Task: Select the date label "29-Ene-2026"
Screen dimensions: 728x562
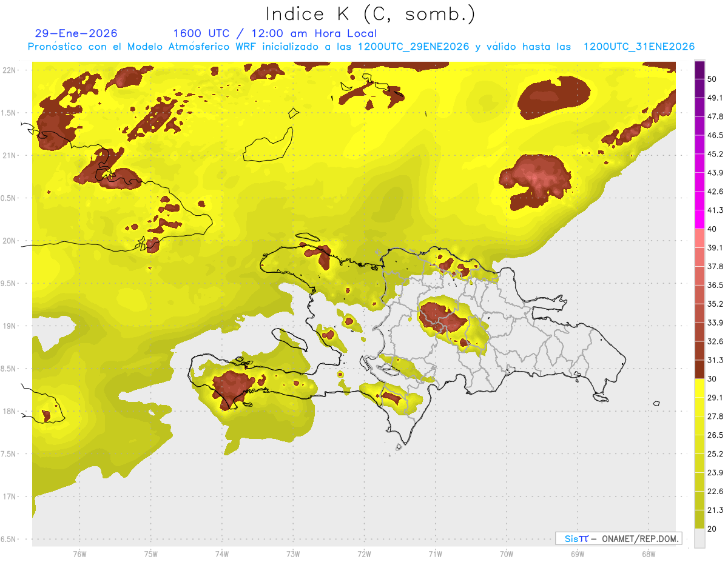Action: [x=76, y=33]
